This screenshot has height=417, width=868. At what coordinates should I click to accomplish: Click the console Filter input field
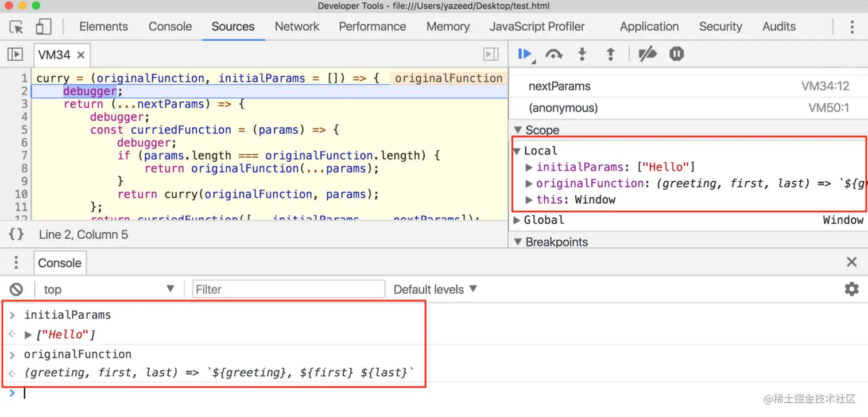click(x=289, y=289)
